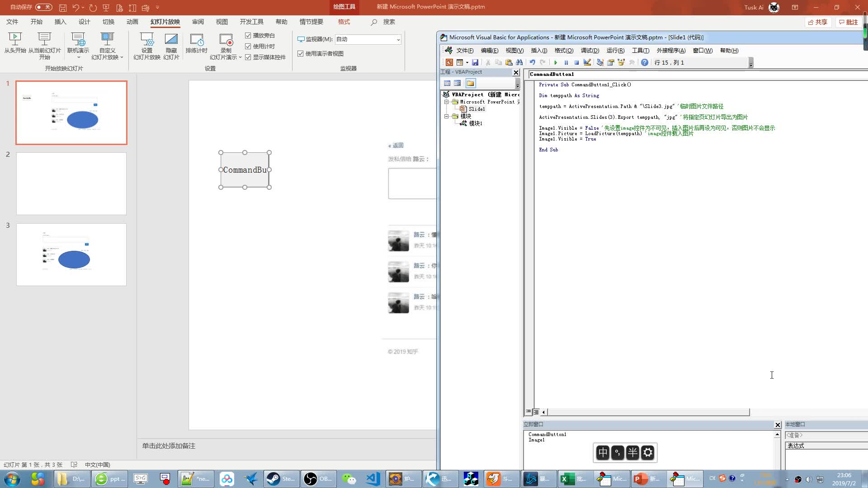868x488 pixels.
Task: Start slideshow from beginning
Action: (15, 43)
